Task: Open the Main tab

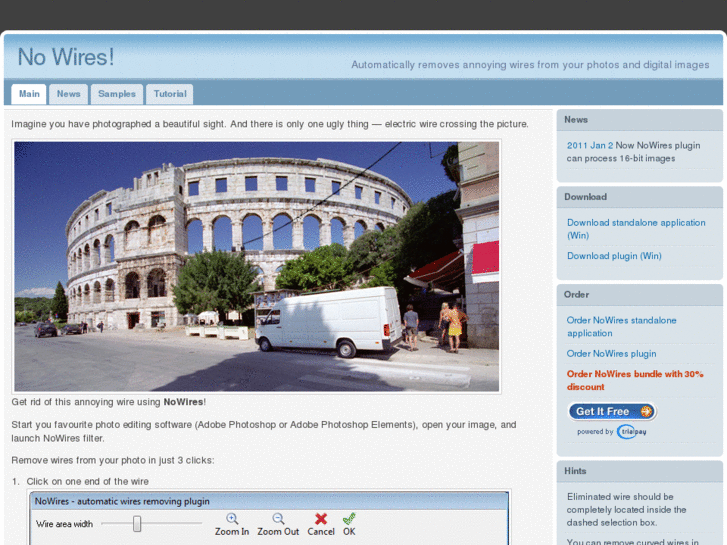Action: 29,94
